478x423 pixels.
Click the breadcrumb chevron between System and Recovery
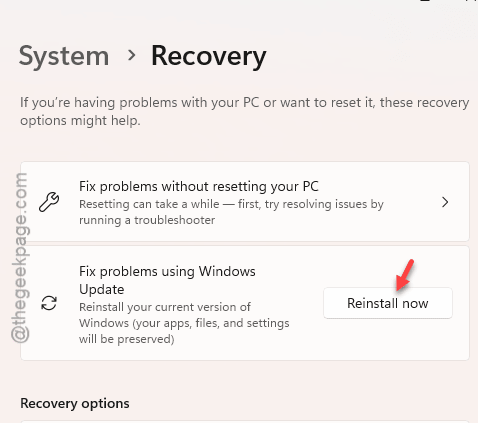pyautogui.click(x=132, y=55)
